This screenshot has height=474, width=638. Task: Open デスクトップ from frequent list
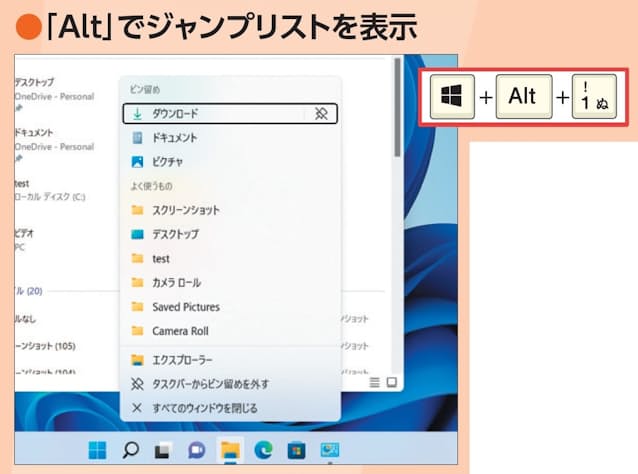tap(175, 234)
